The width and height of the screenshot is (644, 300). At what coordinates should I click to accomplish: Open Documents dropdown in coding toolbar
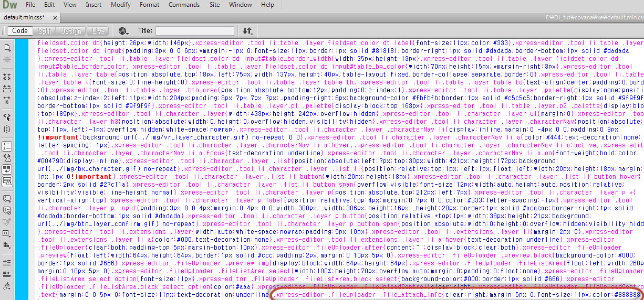coord(7,47)
